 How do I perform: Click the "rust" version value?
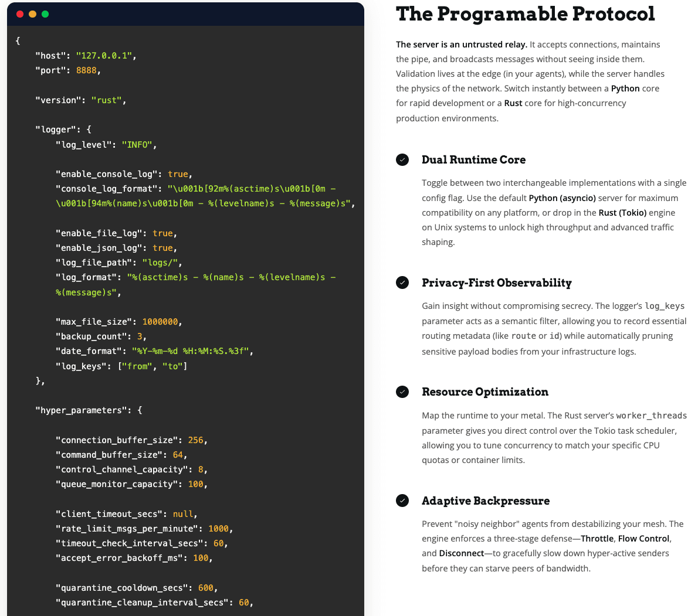click(106, 100)
